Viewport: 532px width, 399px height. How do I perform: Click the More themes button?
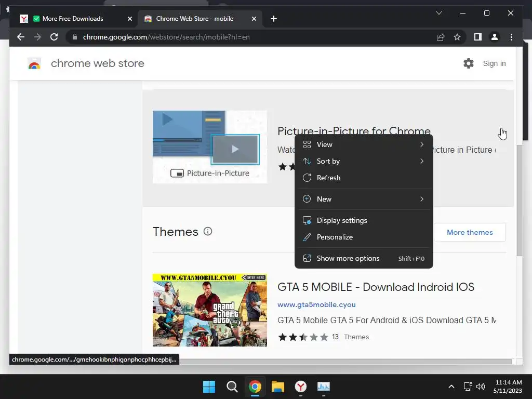(x=470, y=232)
